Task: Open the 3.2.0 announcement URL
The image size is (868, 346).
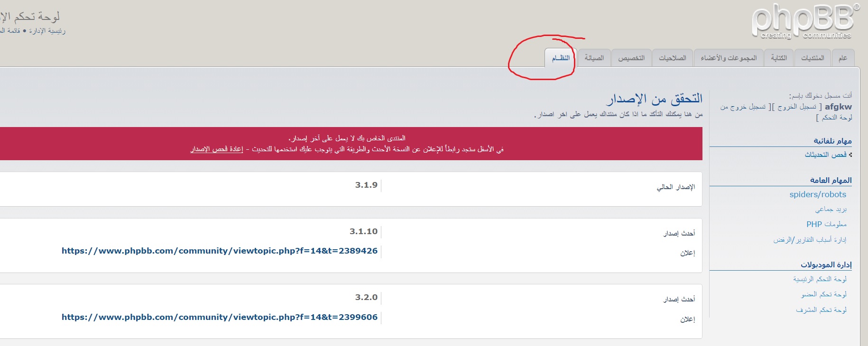Action: click(220, 317)
